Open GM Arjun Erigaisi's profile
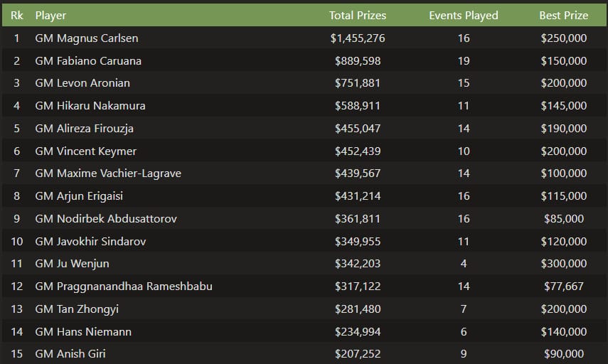608x364 pixels. tap(82, 196)
